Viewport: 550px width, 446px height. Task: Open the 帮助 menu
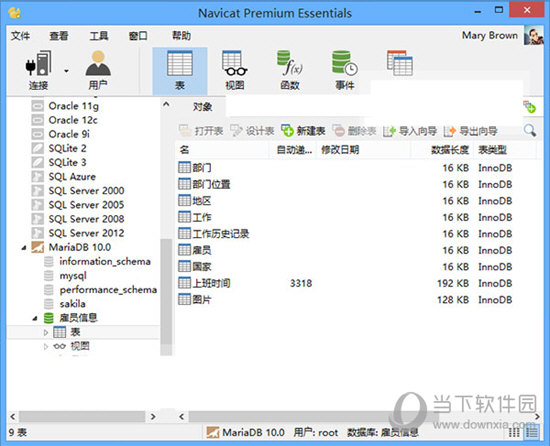click(181, 35)
